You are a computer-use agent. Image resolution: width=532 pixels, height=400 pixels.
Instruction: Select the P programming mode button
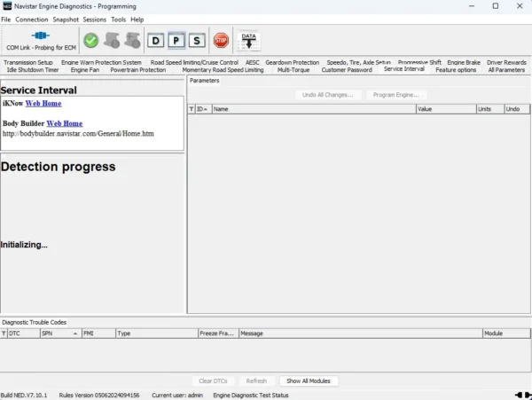[176, 41]
